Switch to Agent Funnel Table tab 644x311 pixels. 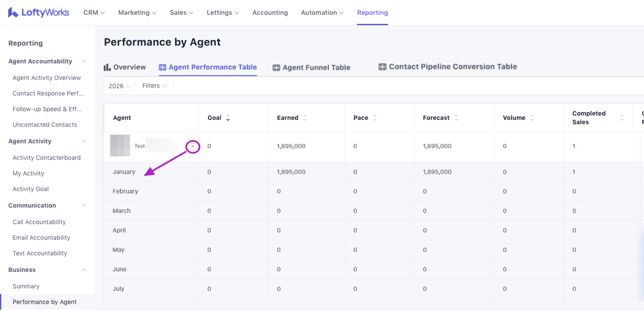point(311,67)
